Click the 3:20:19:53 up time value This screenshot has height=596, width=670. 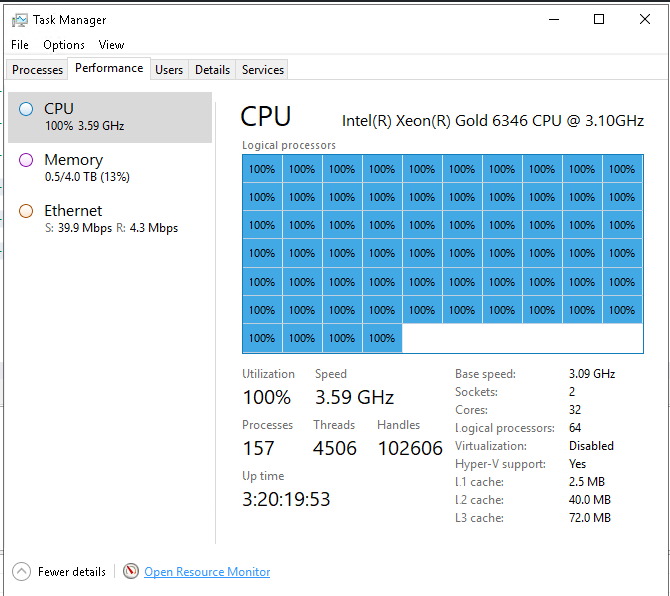pyautogui.click(x=286, y=499)
